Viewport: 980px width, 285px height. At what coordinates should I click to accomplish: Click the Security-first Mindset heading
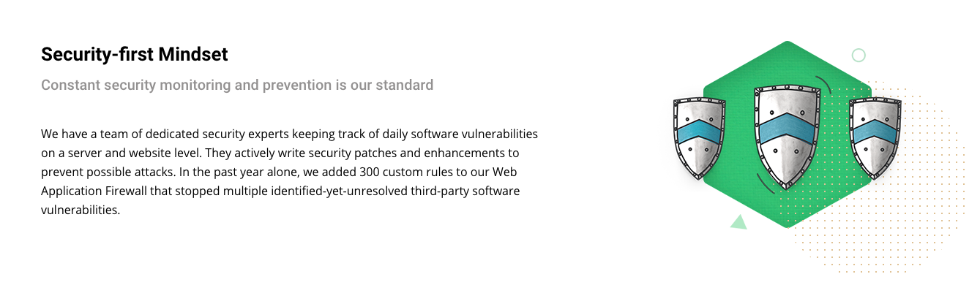[x=135, y=54]
